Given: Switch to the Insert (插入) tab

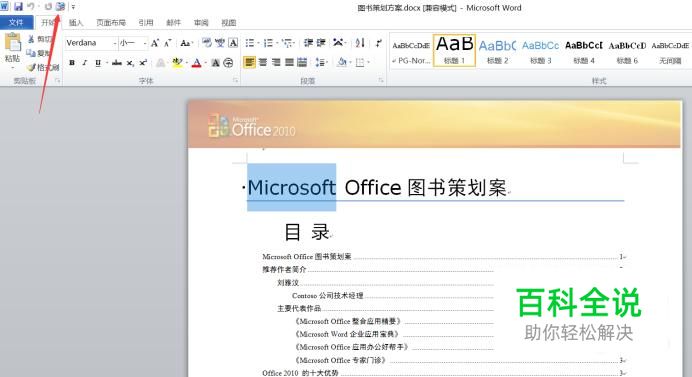Looking at the screenshot, I should pos(76,23).
